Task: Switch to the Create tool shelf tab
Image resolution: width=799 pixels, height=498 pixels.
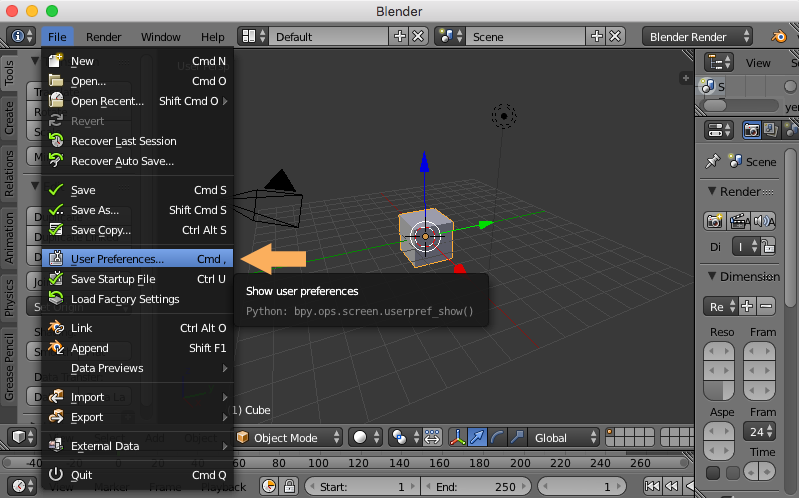Action: tap(9, 118)
